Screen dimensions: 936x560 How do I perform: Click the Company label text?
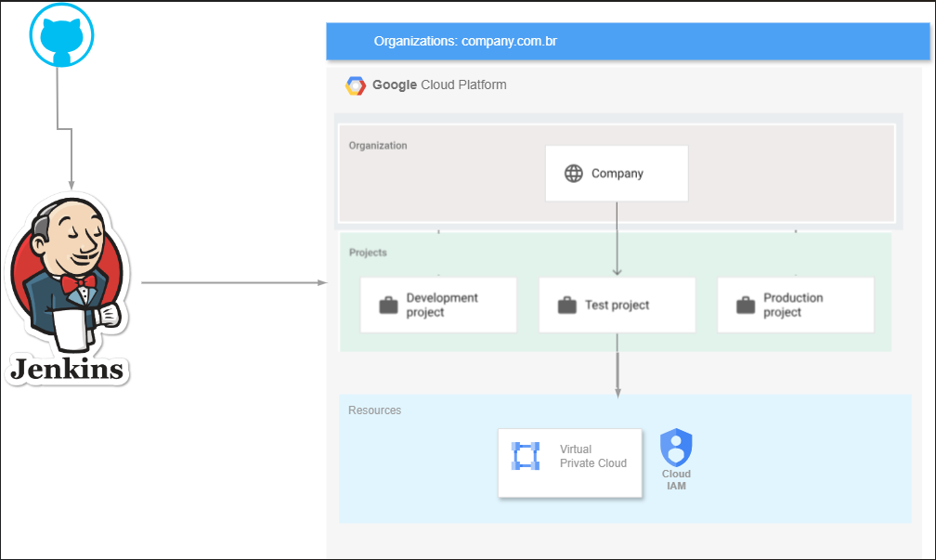point(617,174)
